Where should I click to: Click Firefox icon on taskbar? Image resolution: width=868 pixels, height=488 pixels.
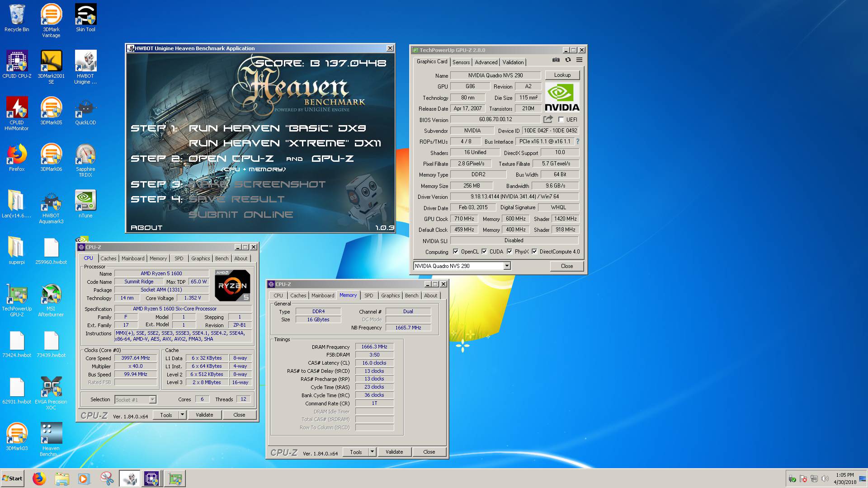point(39,479)
